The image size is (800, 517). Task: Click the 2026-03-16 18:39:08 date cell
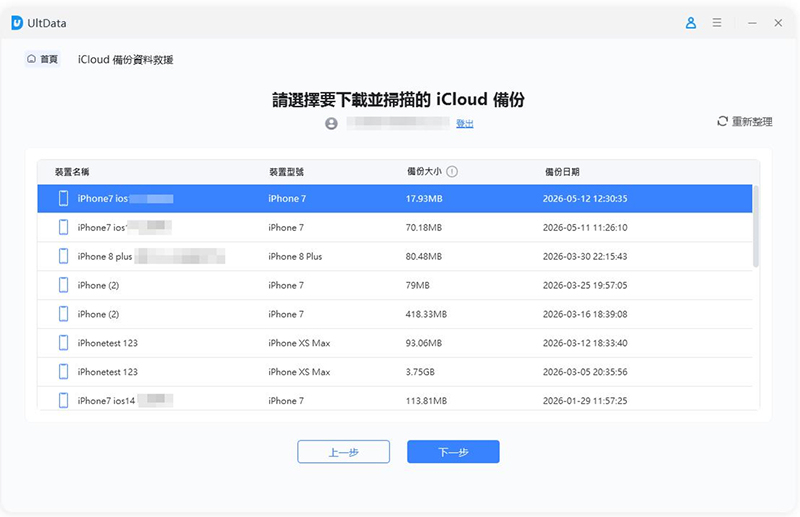[x=585, y=314]
